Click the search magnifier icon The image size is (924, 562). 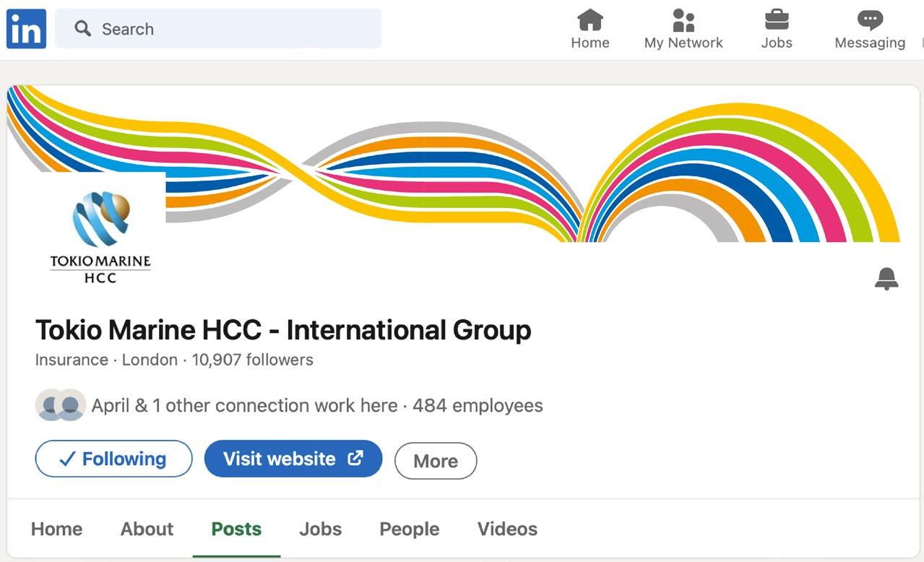point(83,29)
